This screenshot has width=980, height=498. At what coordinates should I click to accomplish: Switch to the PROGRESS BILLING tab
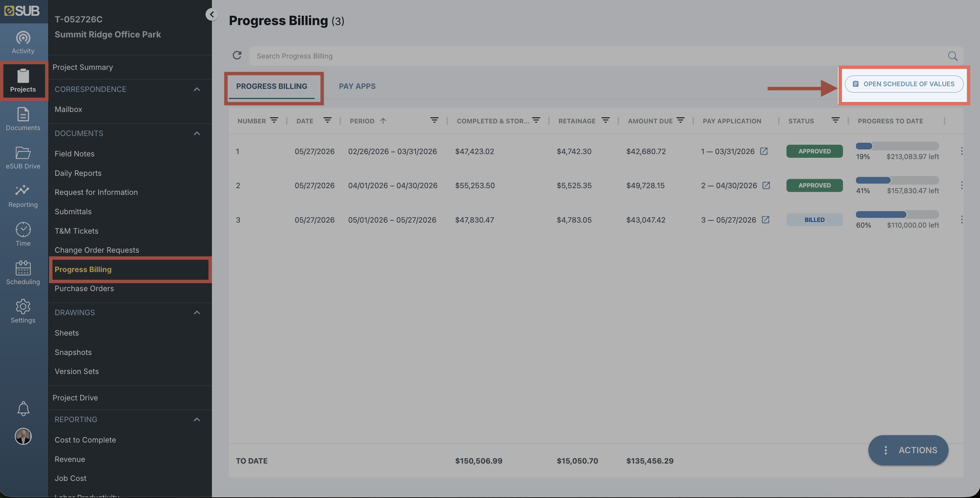pos(272,86)
